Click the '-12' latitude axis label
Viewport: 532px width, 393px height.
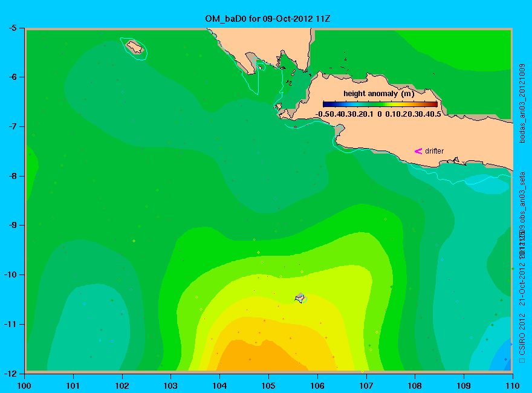tap(10, 374)
